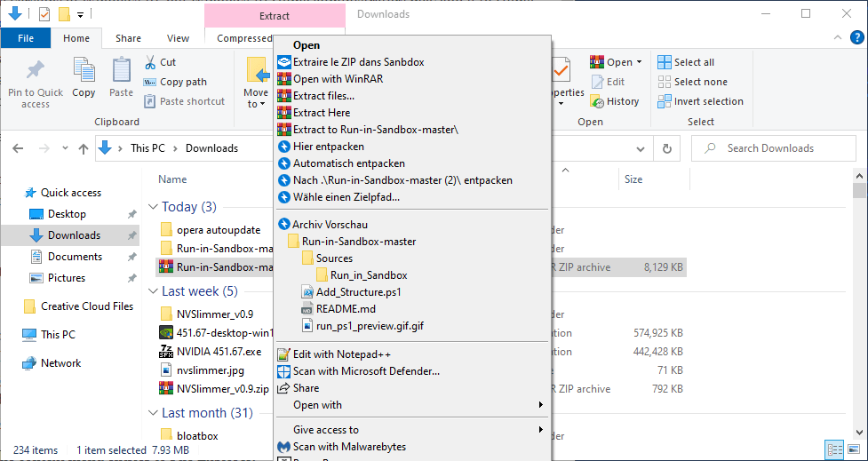The width and height of the screenshot is (868, 461).
Task: Open the Open with submenu
Action: coord(412,404)
